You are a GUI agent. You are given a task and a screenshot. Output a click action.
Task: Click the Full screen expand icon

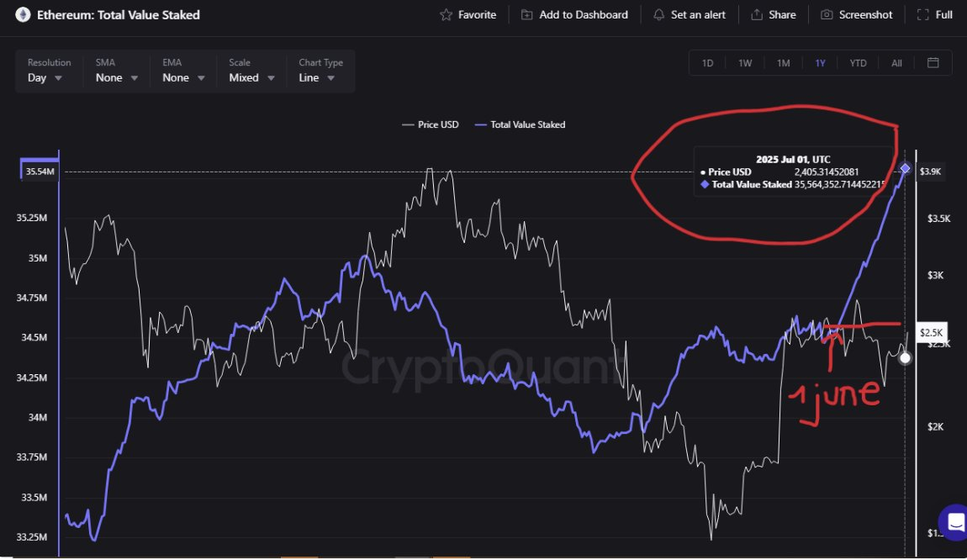coord(922,15)
